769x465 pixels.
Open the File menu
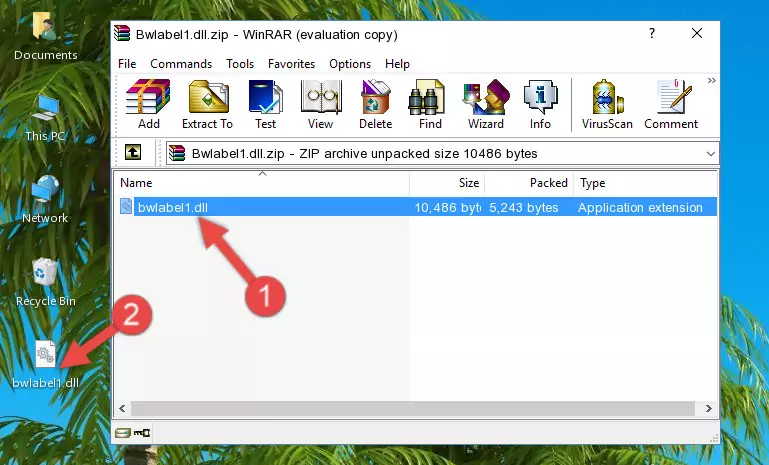tap(127, 64)
